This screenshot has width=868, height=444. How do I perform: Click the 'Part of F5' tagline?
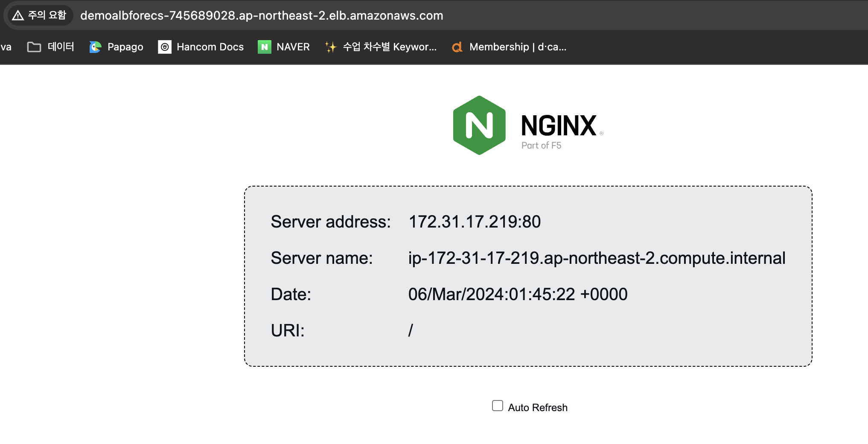pos(541,146)
